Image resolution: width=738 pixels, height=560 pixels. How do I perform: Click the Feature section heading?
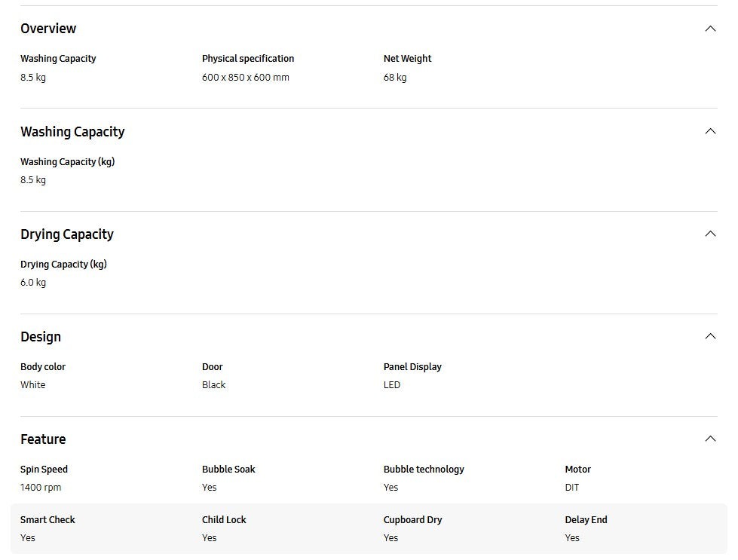43,439
